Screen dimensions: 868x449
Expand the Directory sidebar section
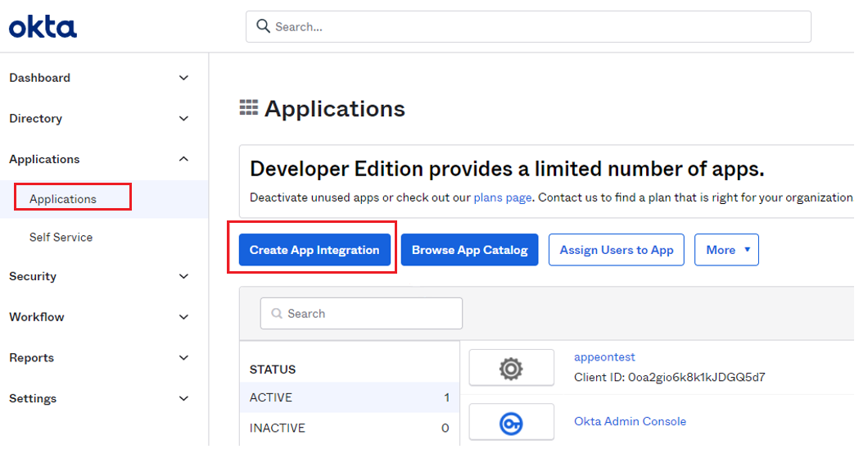pos(183,119)
